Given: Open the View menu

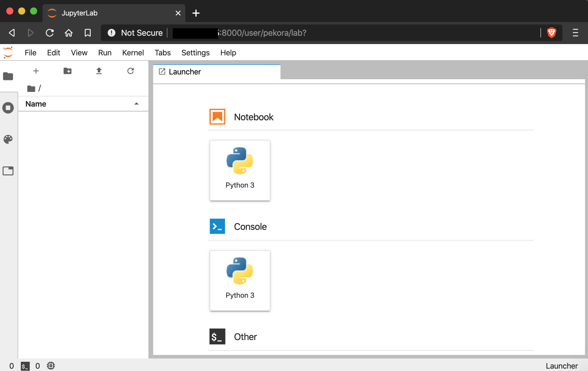Looking at the screenshot, I should [x=79, y=53].
